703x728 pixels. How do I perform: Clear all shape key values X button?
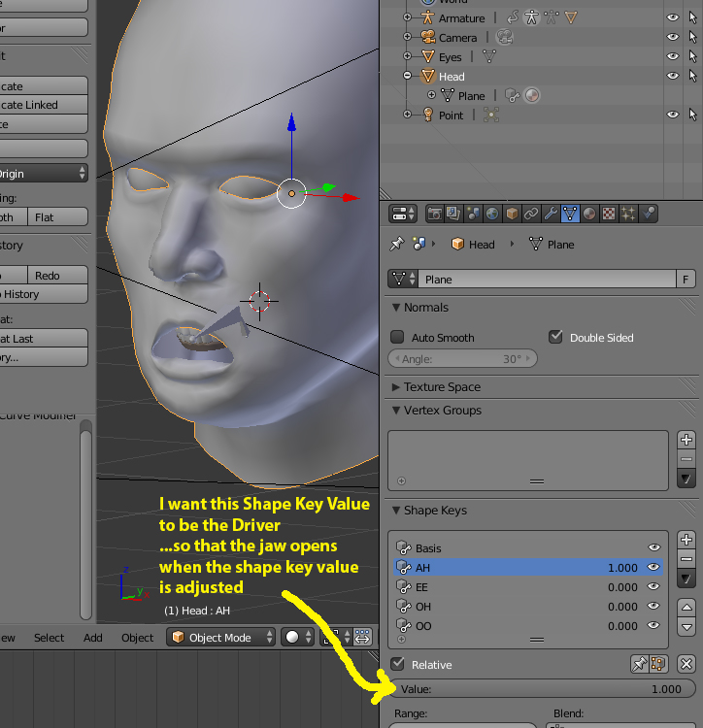point(686,664)
